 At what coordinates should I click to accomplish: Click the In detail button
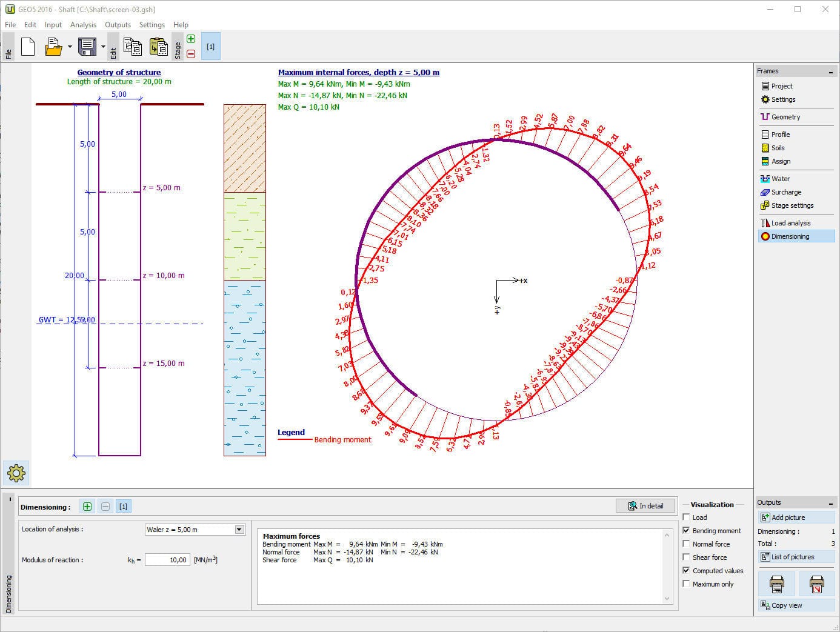pyautogui.click(x=645, y=506)
